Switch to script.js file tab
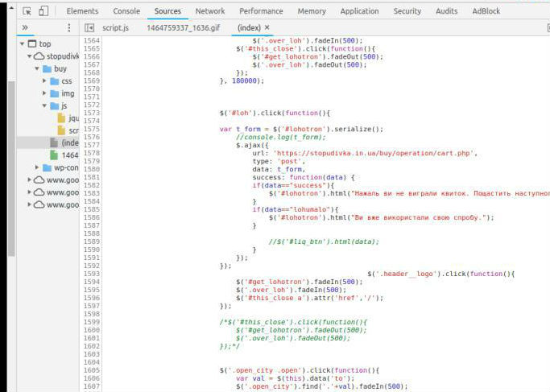Image resolution: width=550 pixels, height=392 pixels. click(x=116, y=27)
